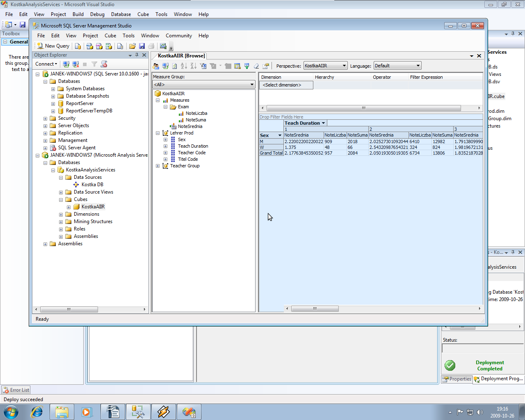Collapse the Lehrer Prod dimension
This screenshot has width=525, height=420.
157,133
